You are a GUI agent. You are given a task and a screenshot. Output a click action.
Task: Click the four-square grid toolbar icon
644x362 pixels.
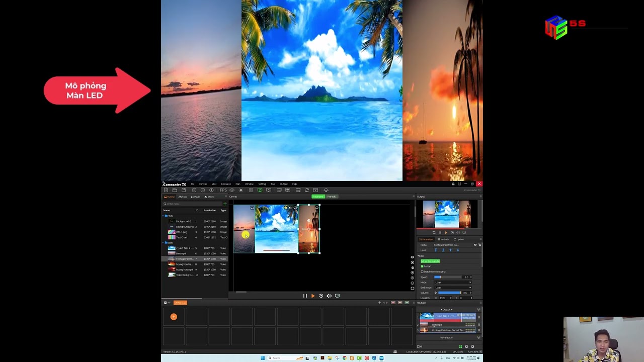coord(251,190)
